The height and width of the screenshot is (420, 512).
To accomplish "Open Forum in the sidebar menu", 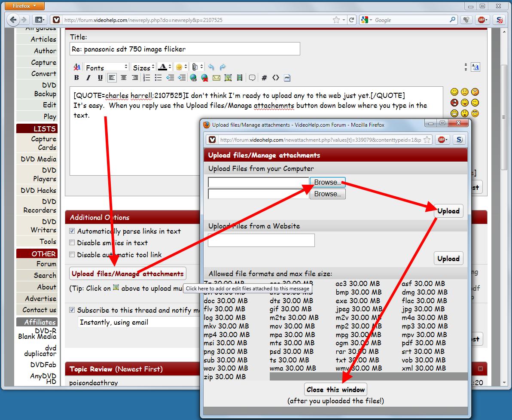I will click(46, 264).
